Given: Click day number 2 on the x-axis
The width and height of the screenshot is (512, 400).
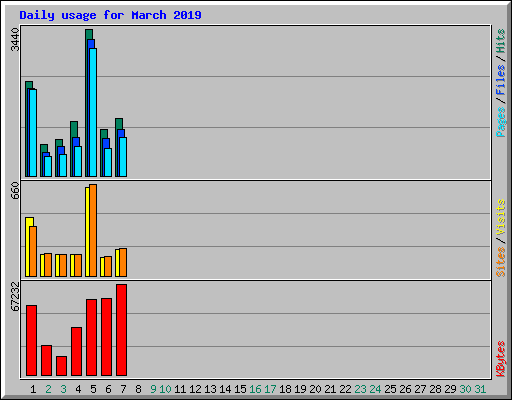Looking at the screenshot, I should coord(48,389).
